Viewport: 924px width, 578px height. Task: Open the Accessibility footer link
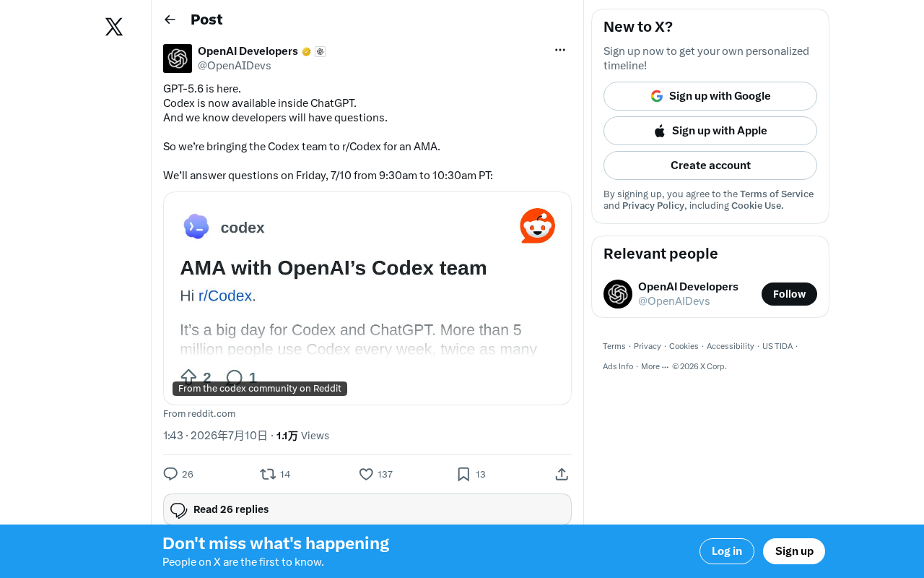coord(730,346)
